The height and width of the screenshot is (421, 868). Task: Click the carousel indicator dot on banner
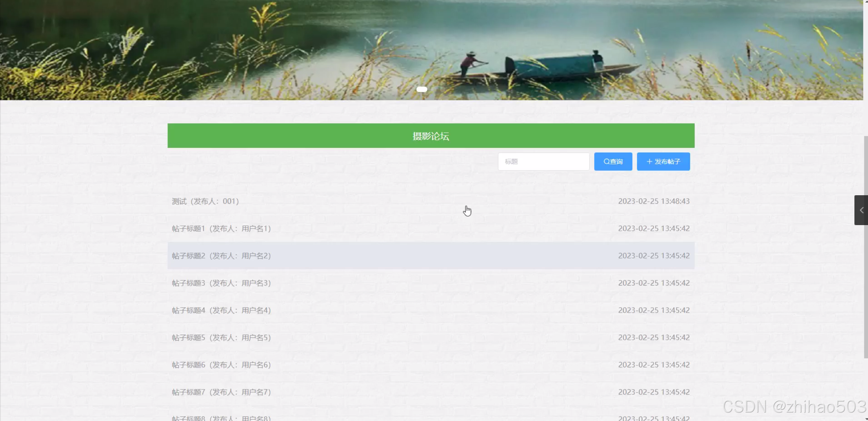pos(421,89)
